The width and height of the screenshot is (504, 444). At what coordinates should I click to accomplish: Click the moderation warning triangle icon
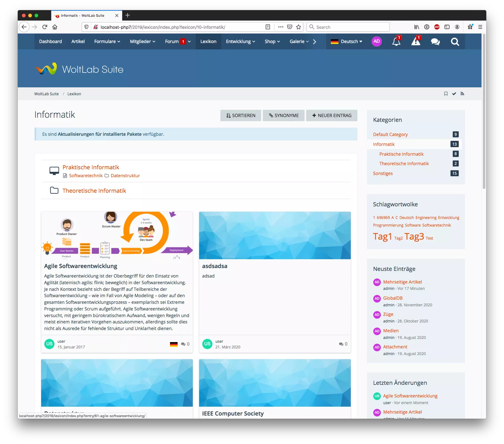pos(416,41)
